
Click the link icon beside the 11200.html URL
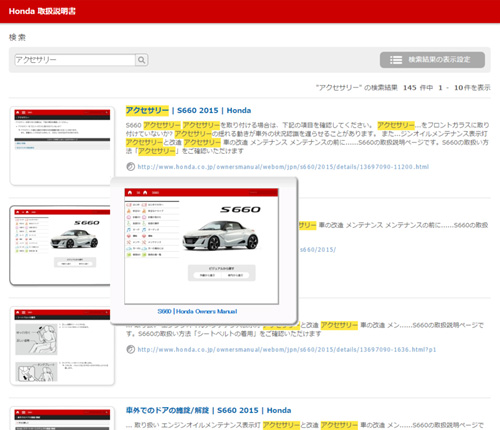[131, 167]
